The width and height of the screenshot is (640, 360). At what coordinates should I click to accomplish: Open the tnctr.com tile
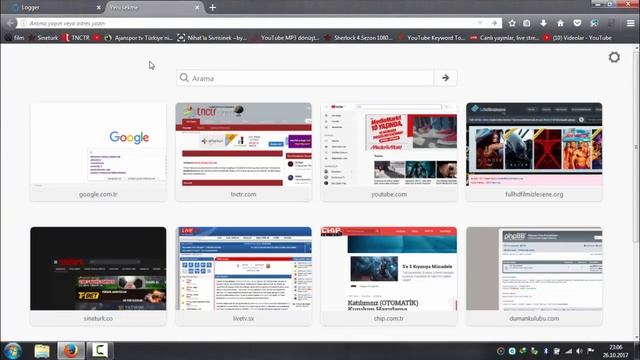coord(244,152)
